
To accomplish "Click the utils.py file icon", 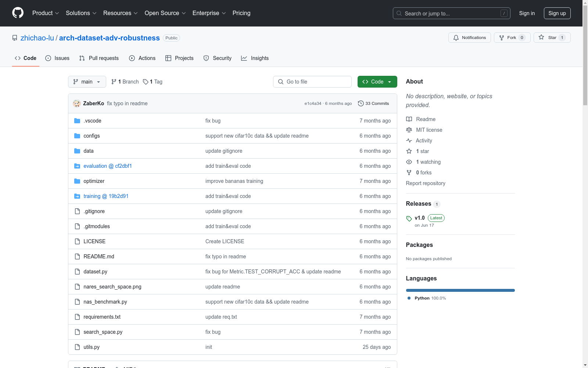I will pos(77,347).
